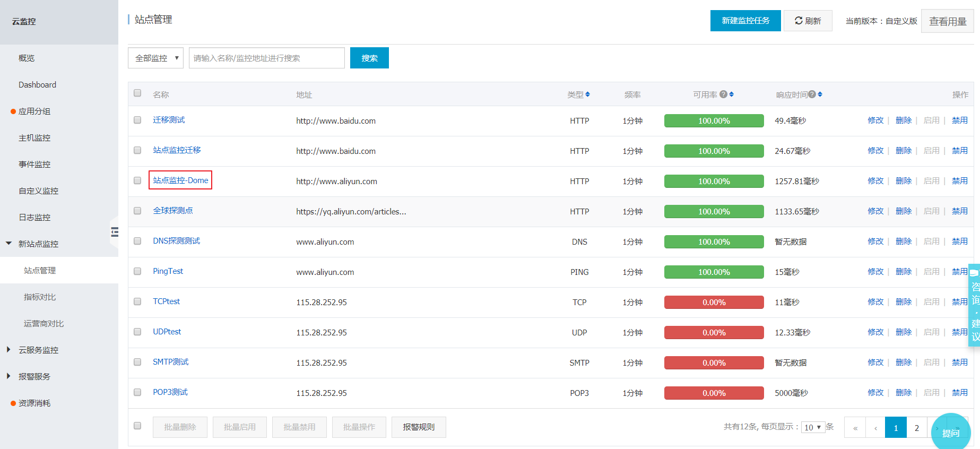The height and width of the screenshot is (449, 980).
Task: Open the per-page count dropdown
Action: 813,427
